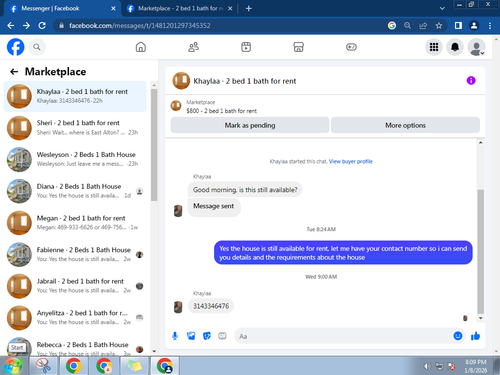Attach a photo with the image icon
The height and width of the screenshot is (375, 500).
click(191, 336)
